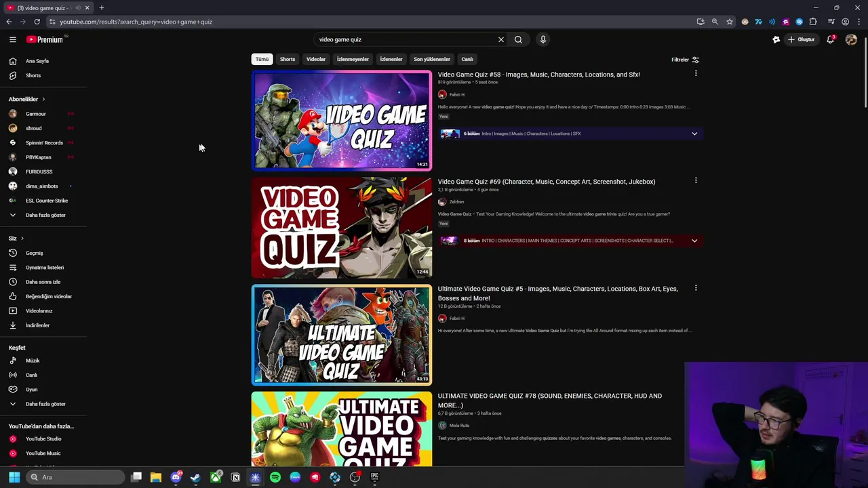Open the Windows Start menu
Image resolution: width=868 pixels, height=488 pixels.
pyautogui.click(x=14, y=477)
